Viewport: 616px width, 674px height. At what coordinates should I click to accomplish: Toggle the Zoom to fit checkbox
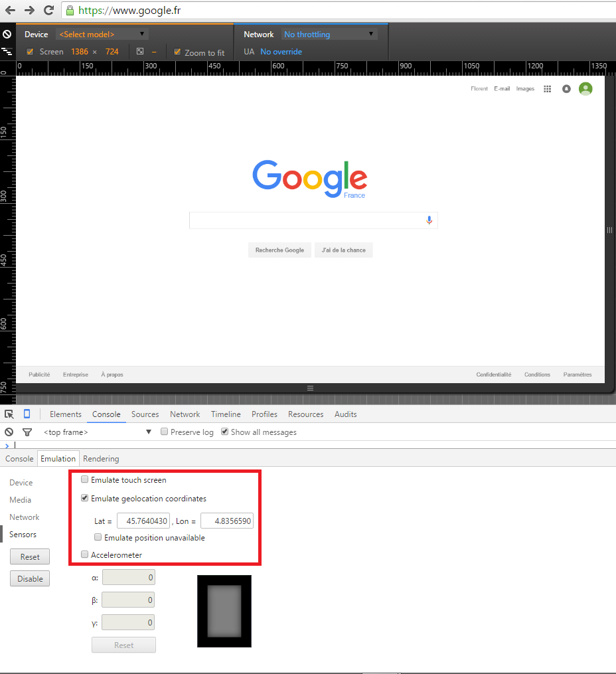click(x=177, y=52)
